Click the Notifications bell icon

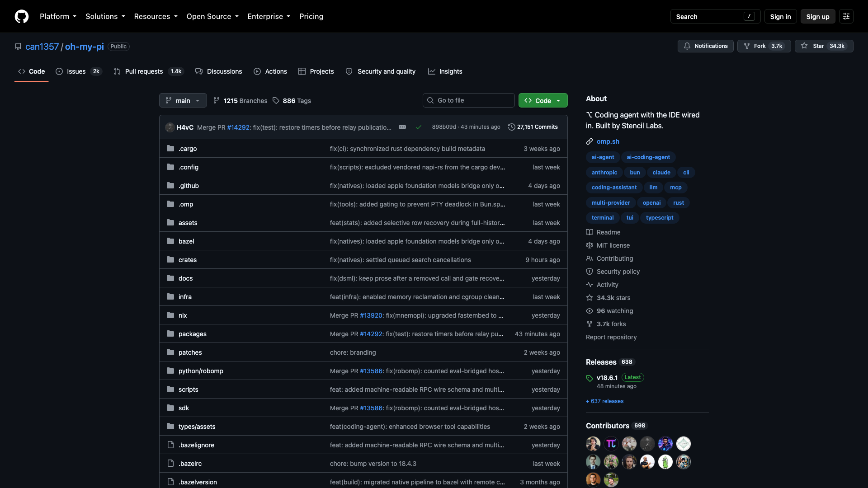pyautogui.click(x=687, y=46)
